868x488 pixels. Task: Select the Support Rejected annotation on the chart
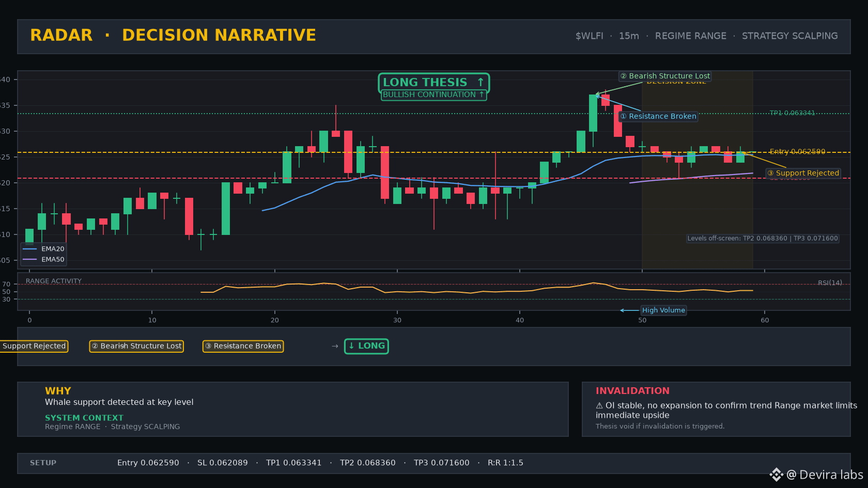click(x=803, y=173)
